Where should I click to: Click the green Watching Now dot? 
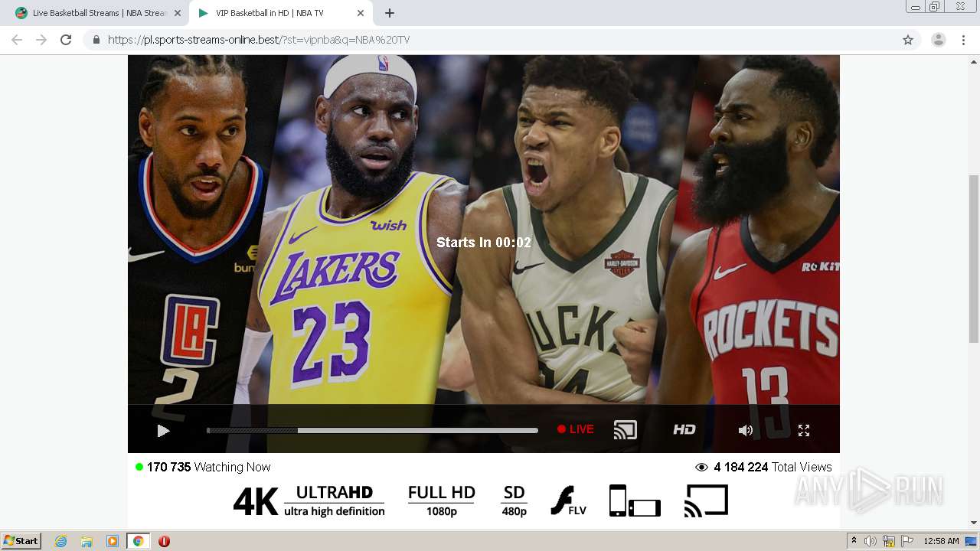click(x=139, y=467)
